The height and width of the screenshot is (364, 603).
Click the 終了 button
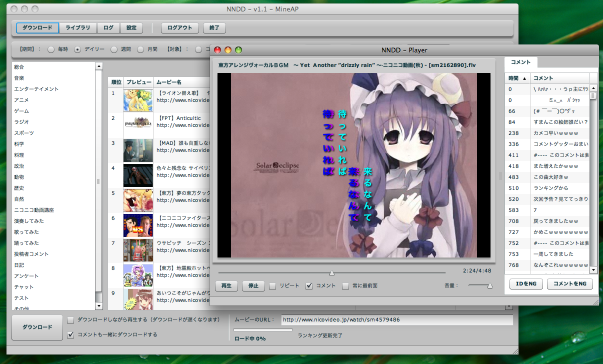pyautogui.click(x=214, y=28)
